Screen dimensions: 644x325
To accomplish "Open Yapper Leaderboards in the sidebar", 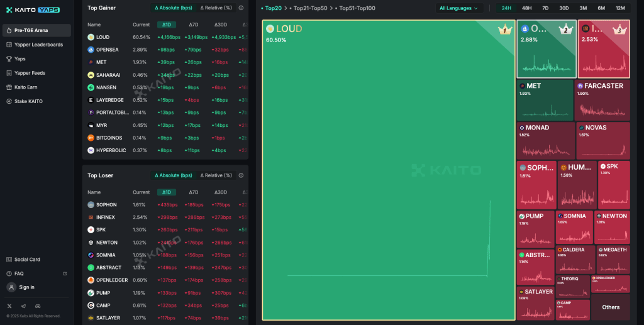I will coord(38,45).
